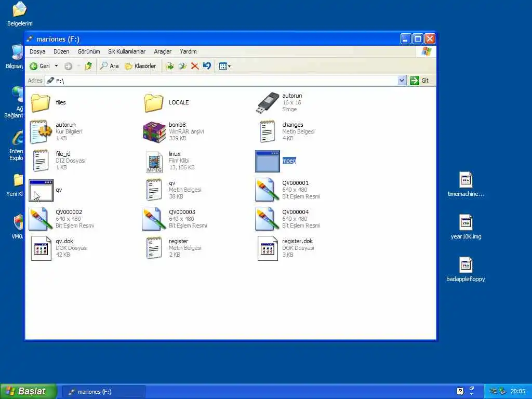Select the qv.dok file icon
This screenshot has width=532, height=399.
click(41, 248)
